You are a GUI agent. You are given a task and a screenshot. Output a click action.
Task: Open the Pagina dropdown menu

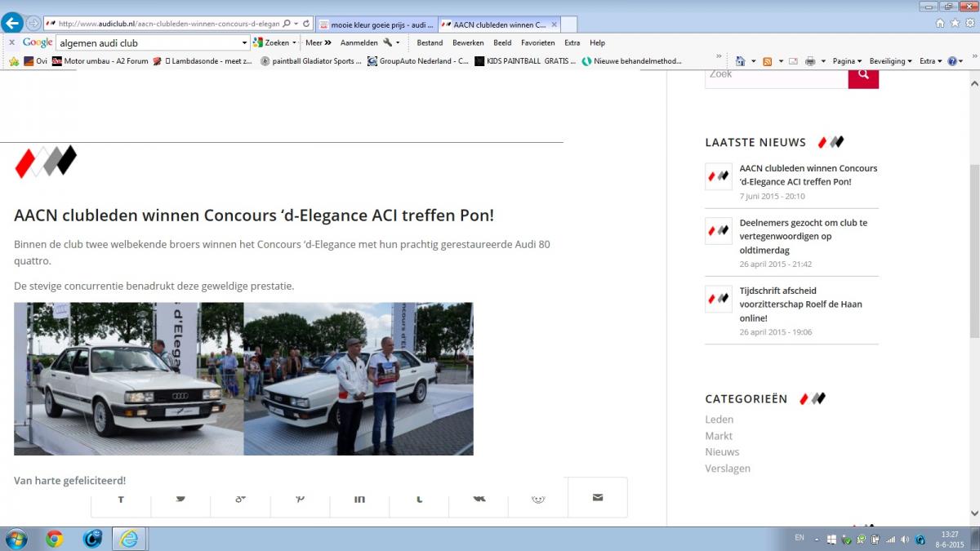point(847,61)
